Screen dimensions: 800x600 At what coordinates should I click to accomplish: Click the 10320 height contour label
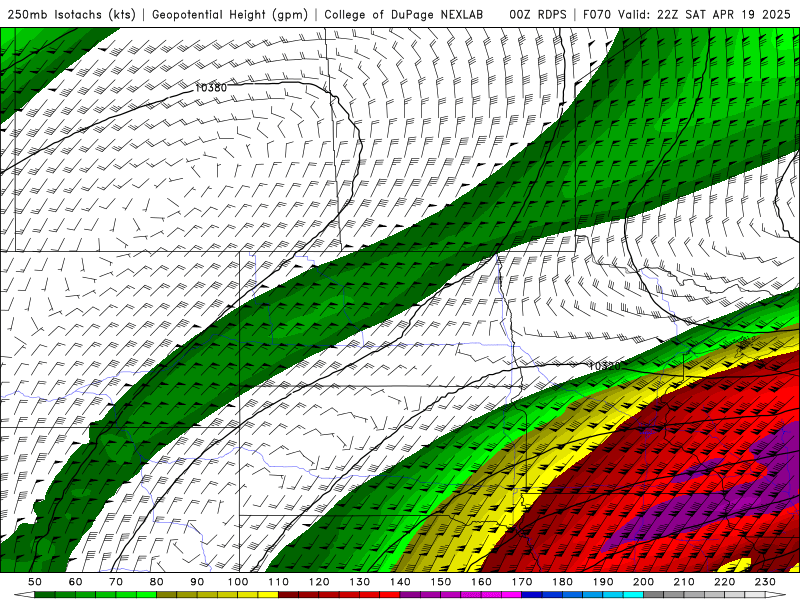point(605,366)
